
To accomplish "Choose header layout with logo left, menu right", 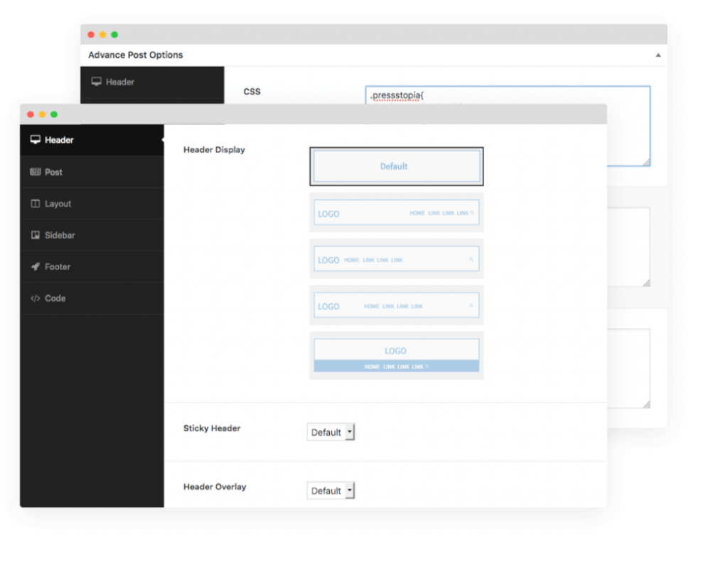I will [396, 213].
